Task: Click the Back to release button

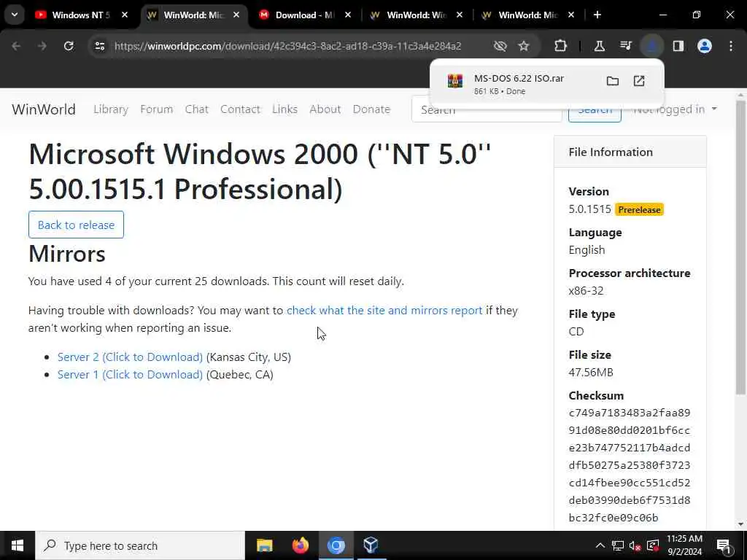Action: (76, 225)
